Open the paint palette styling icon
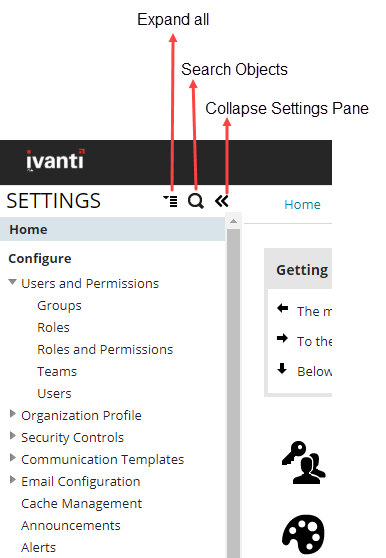 click(303, 534)
